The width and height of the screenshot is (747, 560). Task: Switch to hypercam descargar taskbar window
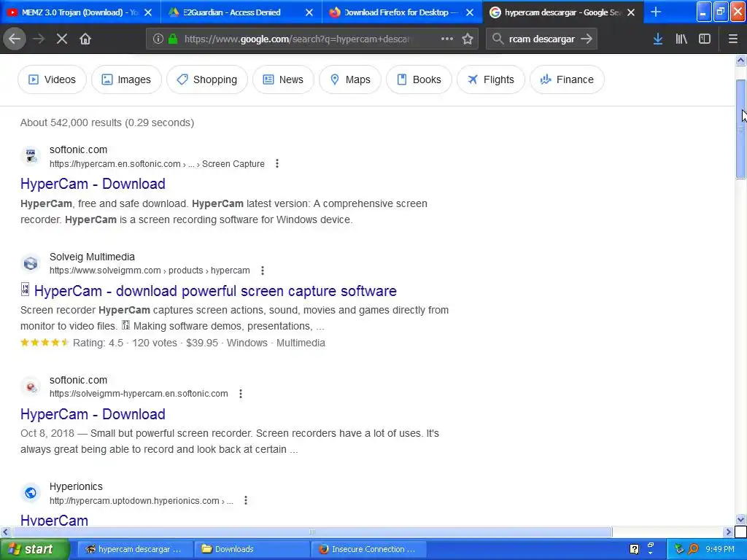[x=134, y=549]
